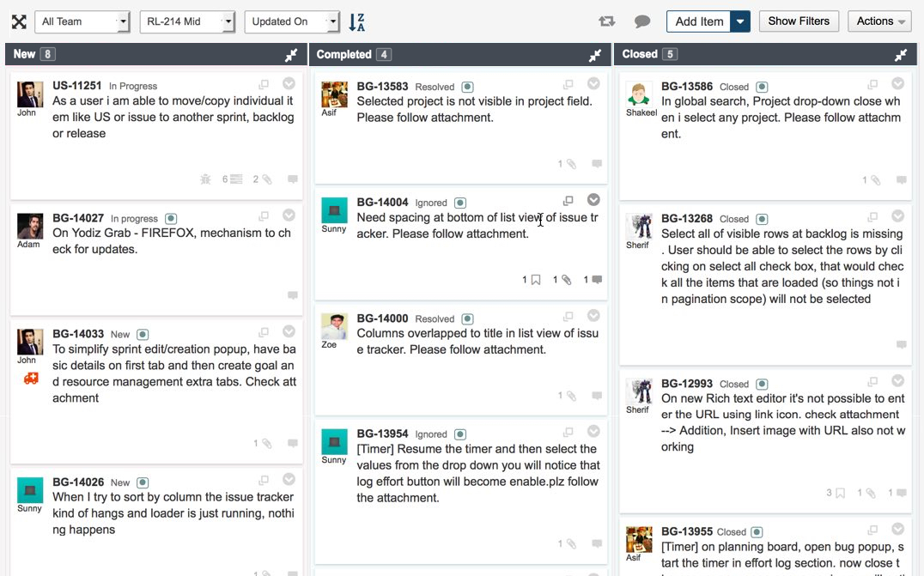Collapse the Completed column using its icon

point(594,55)
